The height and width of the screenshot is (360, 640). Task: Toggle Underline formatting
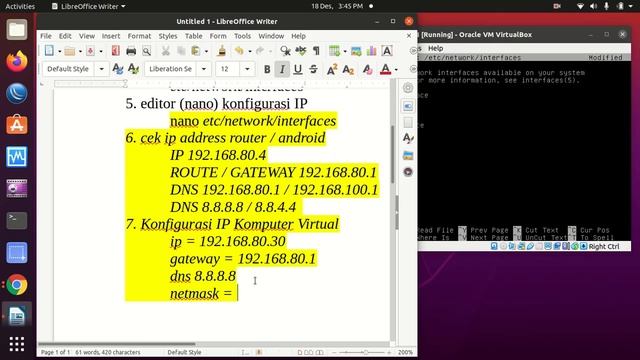pos(298,69)
